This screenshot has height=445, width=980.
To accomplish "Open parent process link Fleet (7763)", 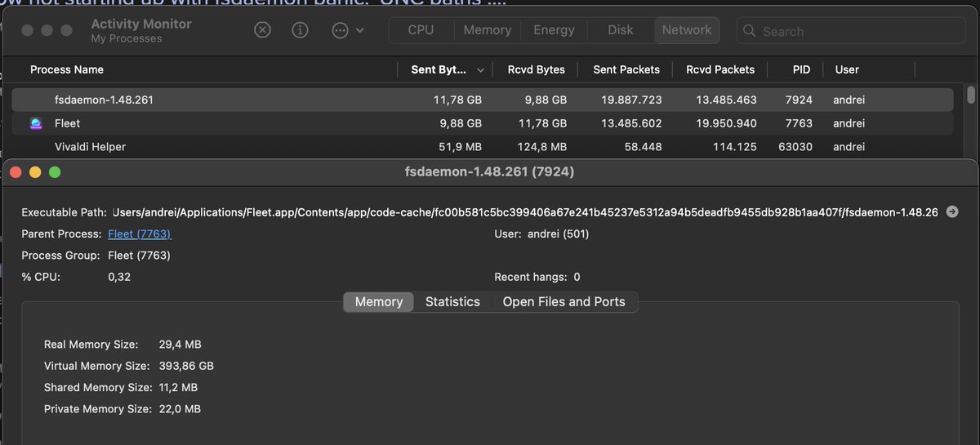I will pos(140,234).
